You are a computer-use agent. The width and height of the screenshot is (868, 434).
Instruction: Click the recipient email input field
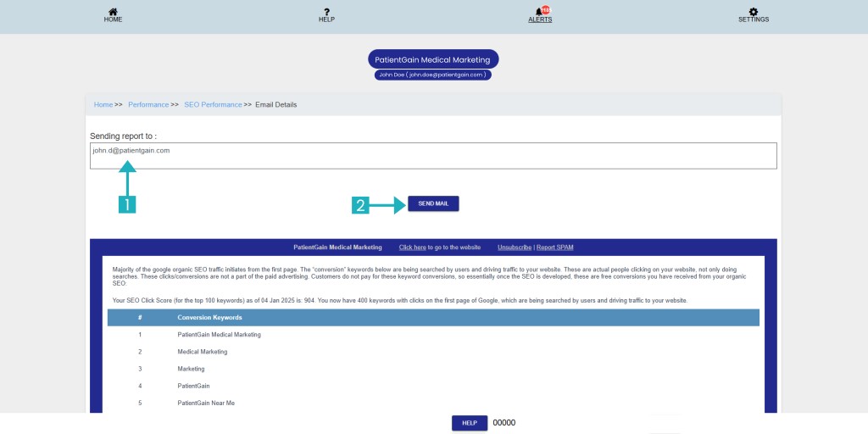(433, 156)
